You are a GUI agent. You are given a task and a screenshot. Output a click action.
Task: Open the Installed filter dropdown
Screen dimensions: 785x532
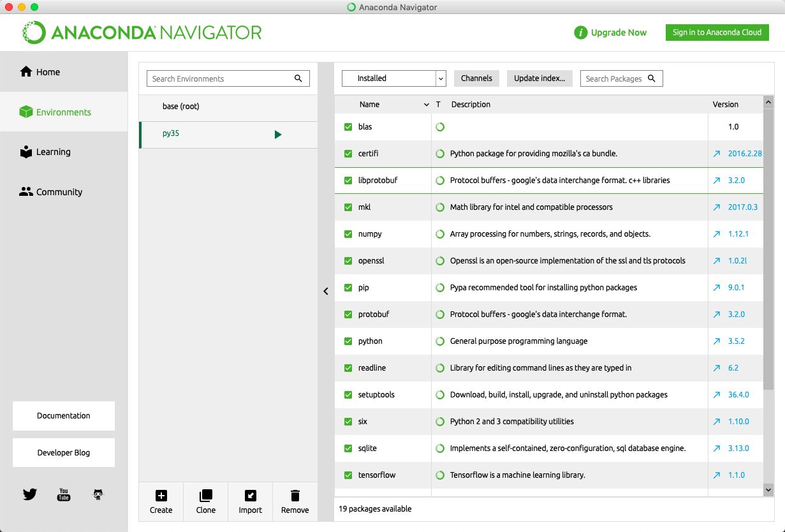tap(393, 78)
